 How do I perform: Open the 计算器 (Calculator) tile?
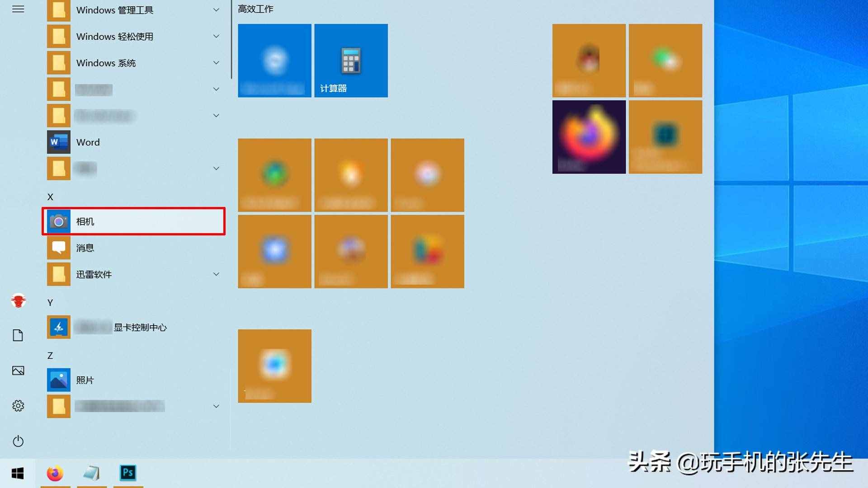click(350, 60)
